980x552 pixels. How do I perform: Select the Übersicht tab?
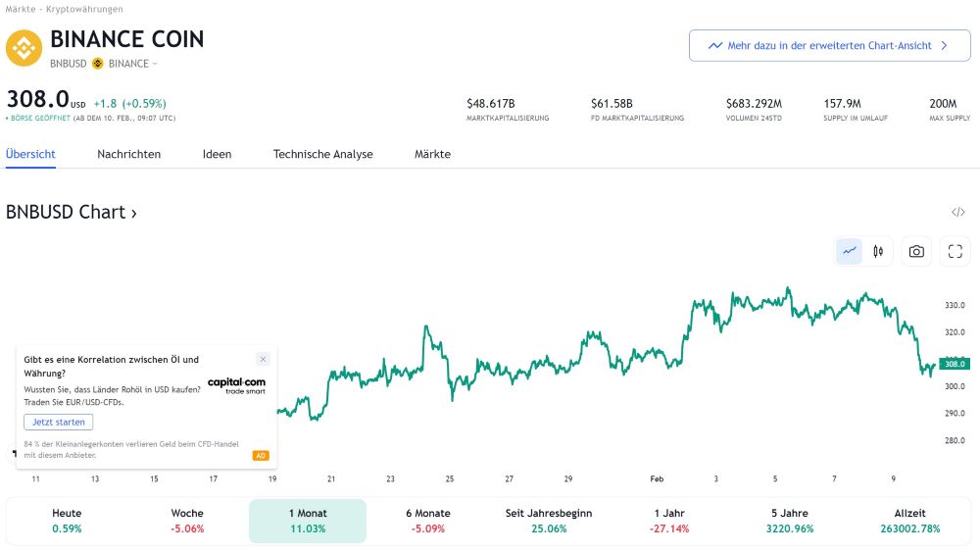click(30, 154)
